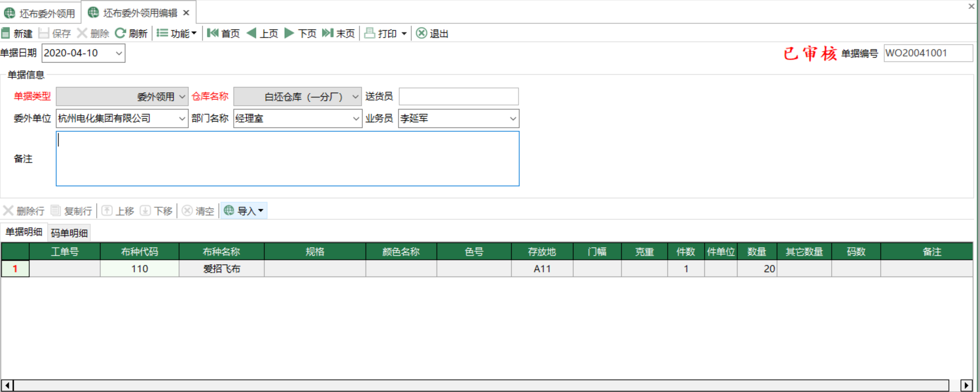Select row number 1 in the grid
Image resolution: width=980 pixels, height=392 pixels.
[x=15, y=268]
